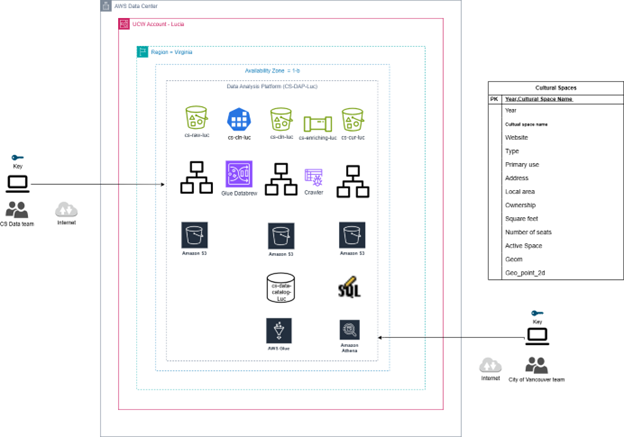This screenshot has height=437, width=624.
Task: Click the key icon above City of Vancouver laptop
Action: click(x=537, y=313)
